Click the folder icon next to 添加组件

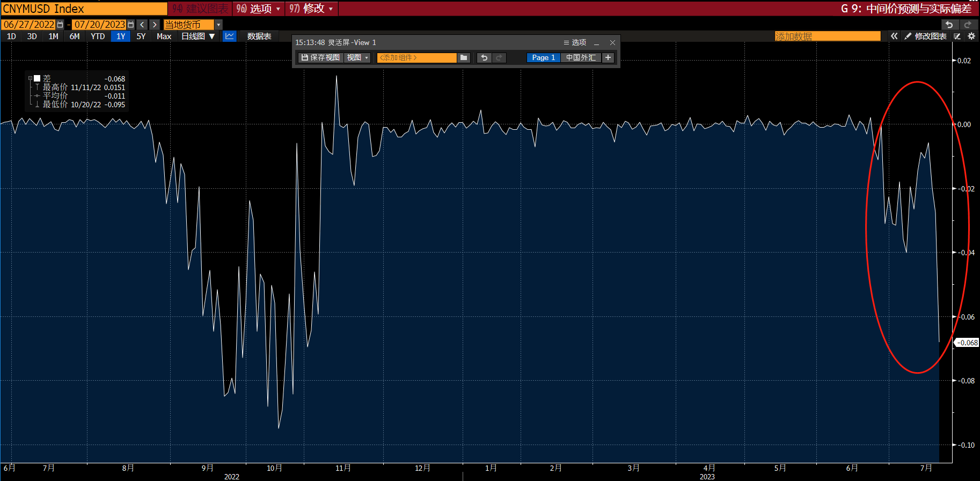(x=464, y=57)
